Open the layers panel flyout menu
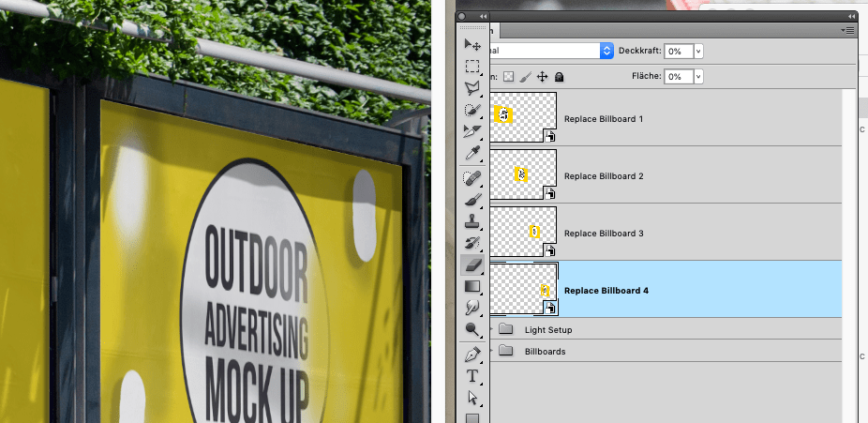The width and height of the screenshot is (868, 423). pos(847,30)
